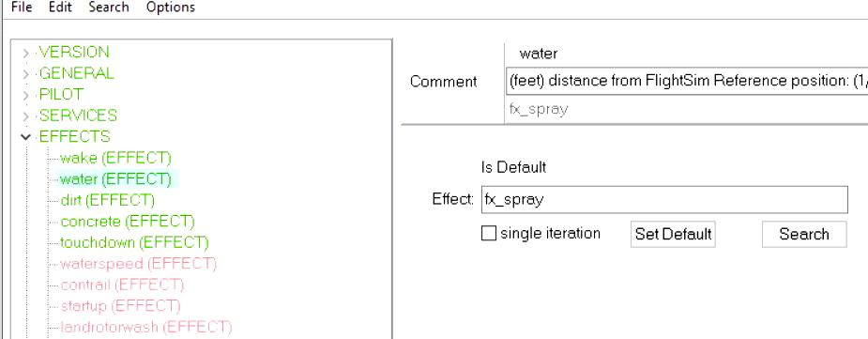This screenshot has width=868, height=339.
Task: Expand the PILOT tree node
Action: point(25,95)
